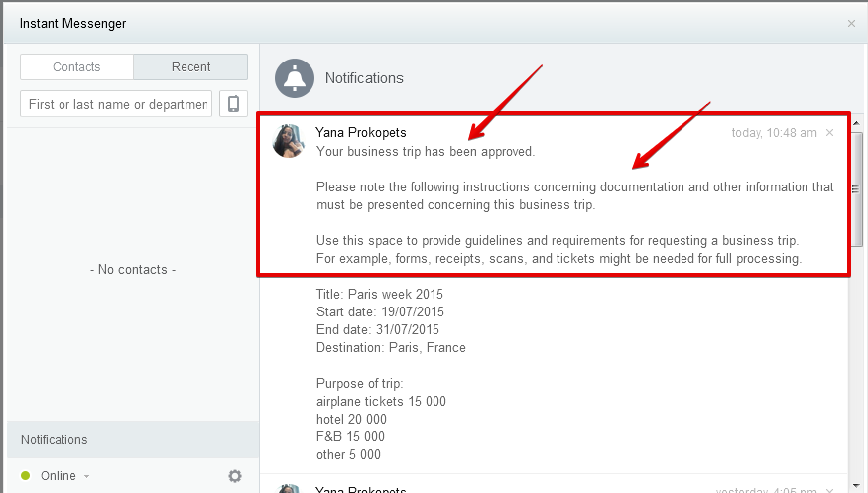Screen dimensions: 868x493
Task: Click the scrollbar up arrow
Action: tap(856, 123)
